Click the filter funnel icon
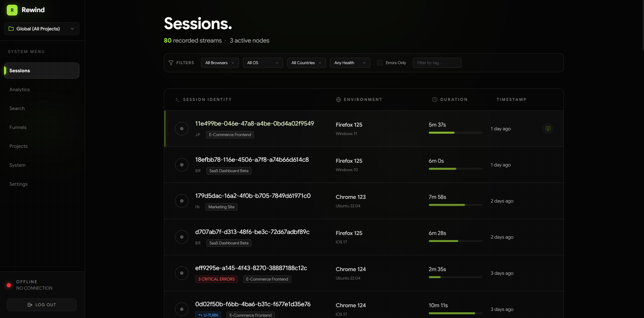The height and width of the screenshot is (318, 644). click(x=171, y=63)
